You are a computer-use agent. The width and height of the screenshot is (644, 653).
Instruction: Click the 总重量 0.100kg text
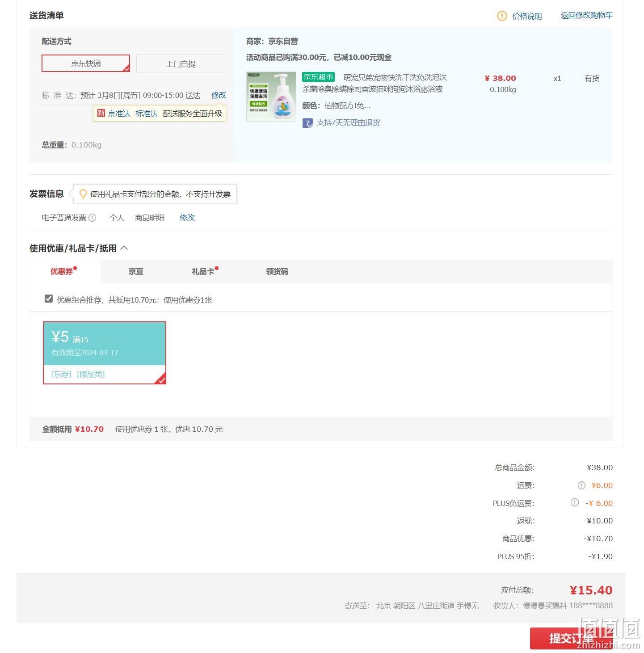(72, 145)
